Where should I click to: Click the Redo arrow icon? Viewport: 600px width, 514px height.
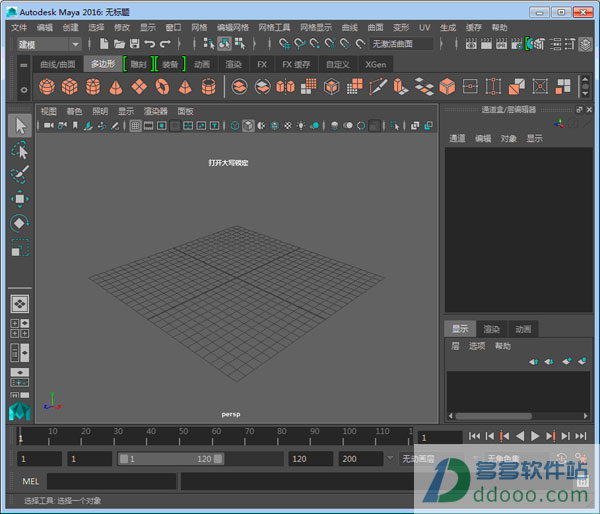pos(165,44)
